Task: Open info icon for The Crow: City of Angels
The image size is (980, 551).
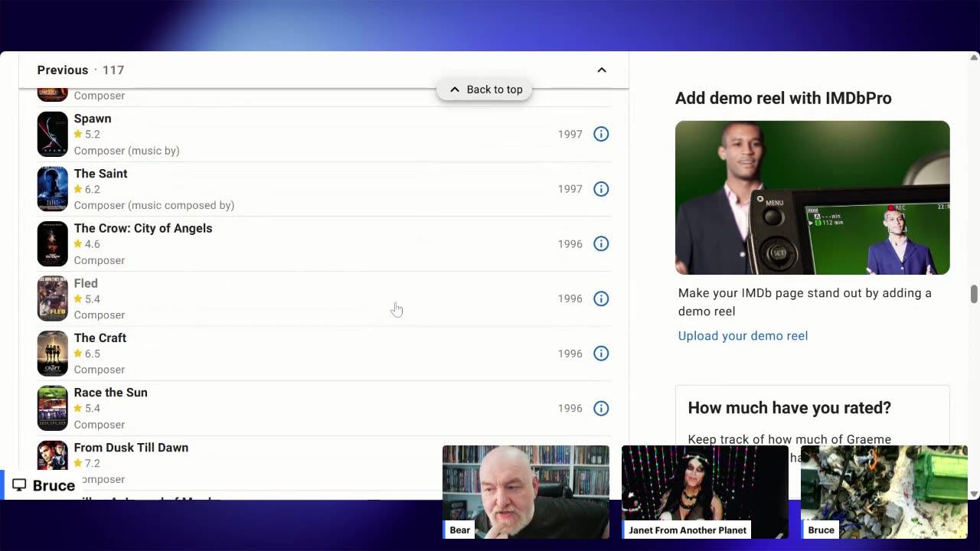Action: [601, 244]
